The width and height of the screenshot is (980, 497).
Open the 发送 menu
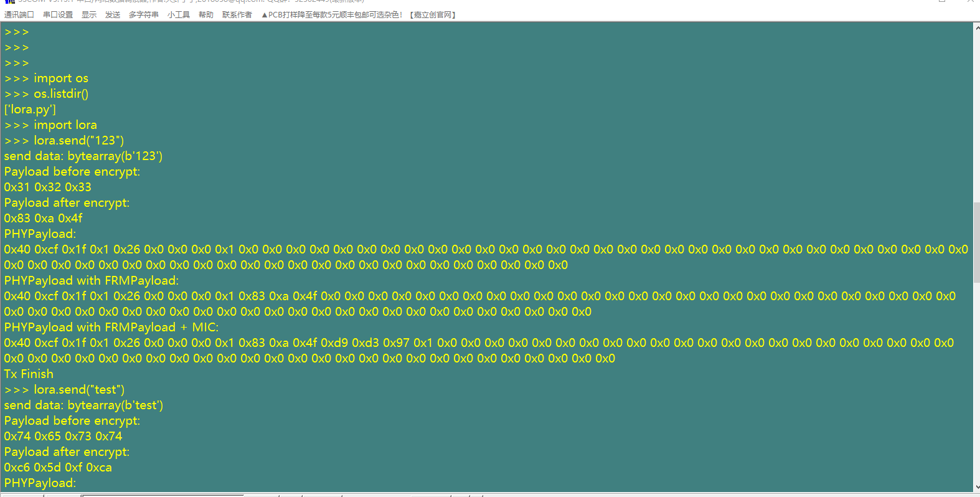pos(113,15)
